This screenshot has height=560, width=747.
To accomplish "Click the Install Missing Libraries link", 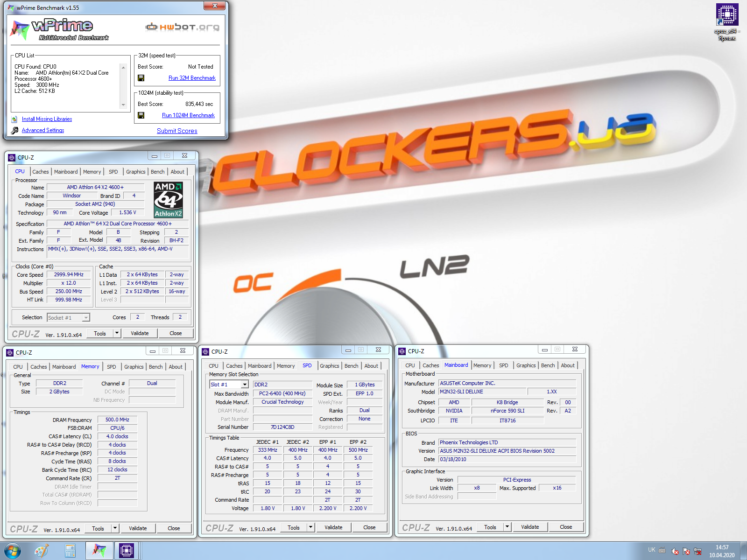I will coord(47,119).
